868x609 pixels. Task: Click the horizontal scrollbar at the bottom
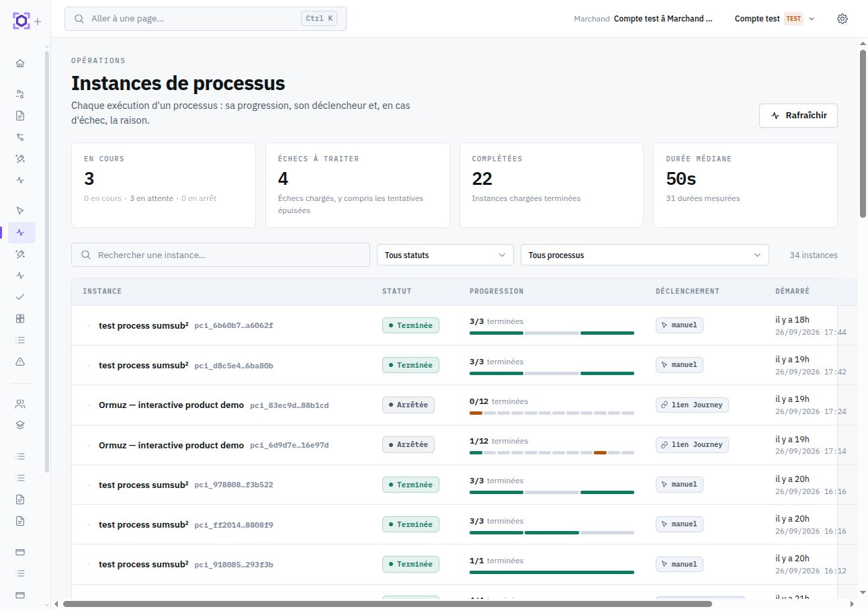coord(388,604)
